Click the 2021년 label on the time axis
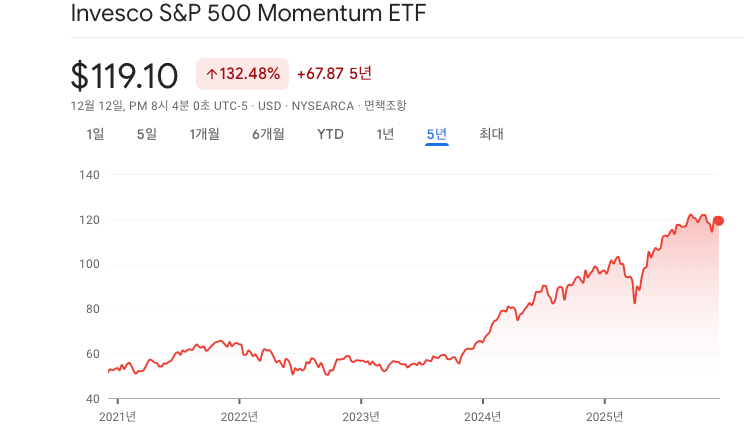The height and width of the screenshot is (446, 744). coord(118,417)
